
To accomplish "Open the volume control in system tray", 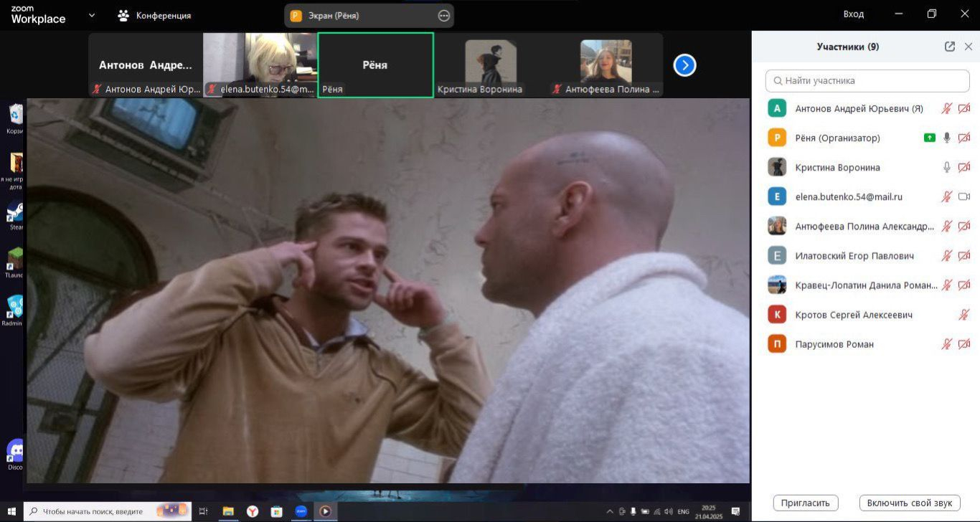I will 669,511.
